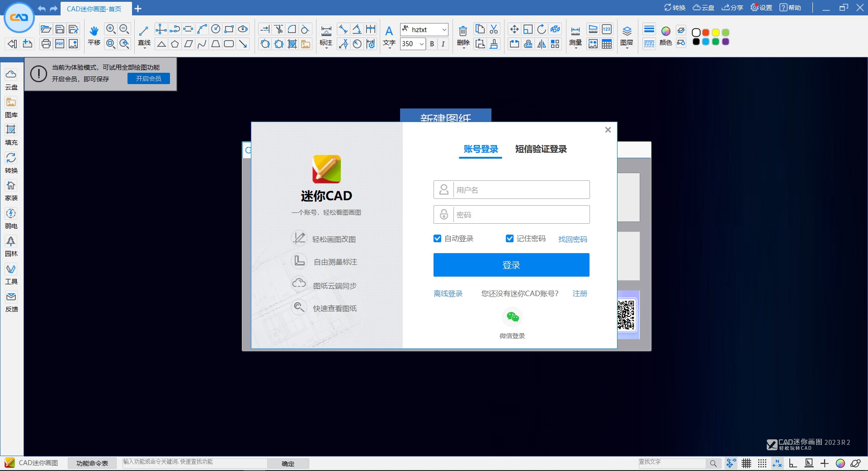
Task: Click the Print icon
Action: 46,44
